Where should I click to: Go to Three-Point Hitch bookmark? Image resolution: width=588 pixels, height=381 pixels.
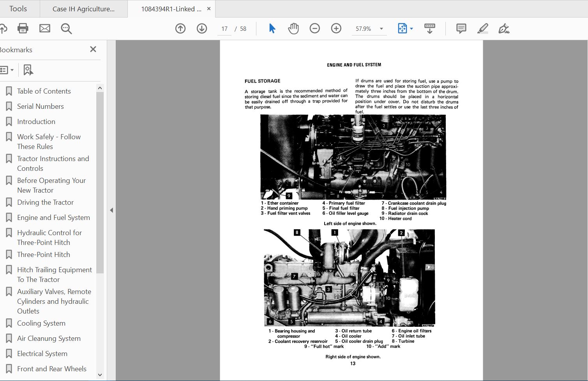point(44,255)
